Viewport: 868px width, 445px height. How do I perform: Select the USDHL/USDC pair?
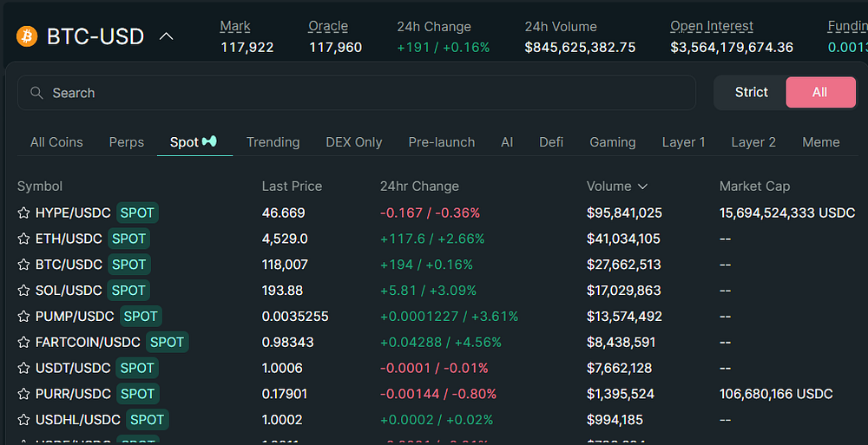click(437, 420)
